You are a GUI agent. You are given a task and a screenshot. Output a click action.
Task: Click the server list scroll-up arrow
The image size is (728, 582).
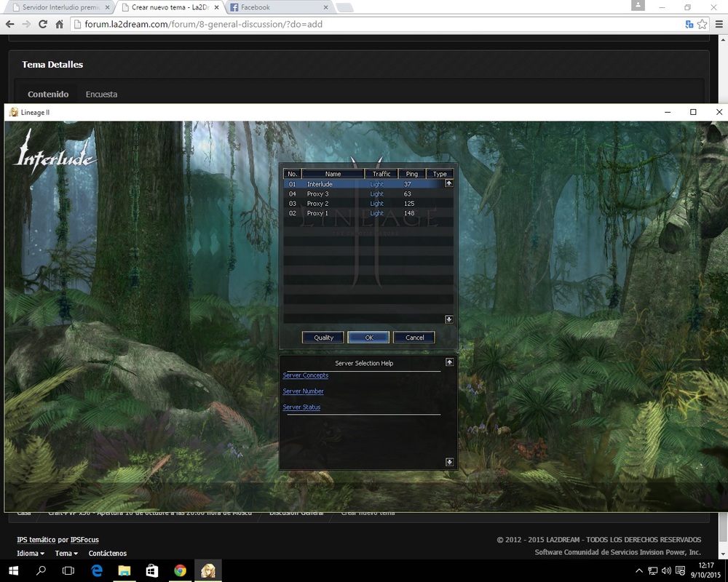449,183
